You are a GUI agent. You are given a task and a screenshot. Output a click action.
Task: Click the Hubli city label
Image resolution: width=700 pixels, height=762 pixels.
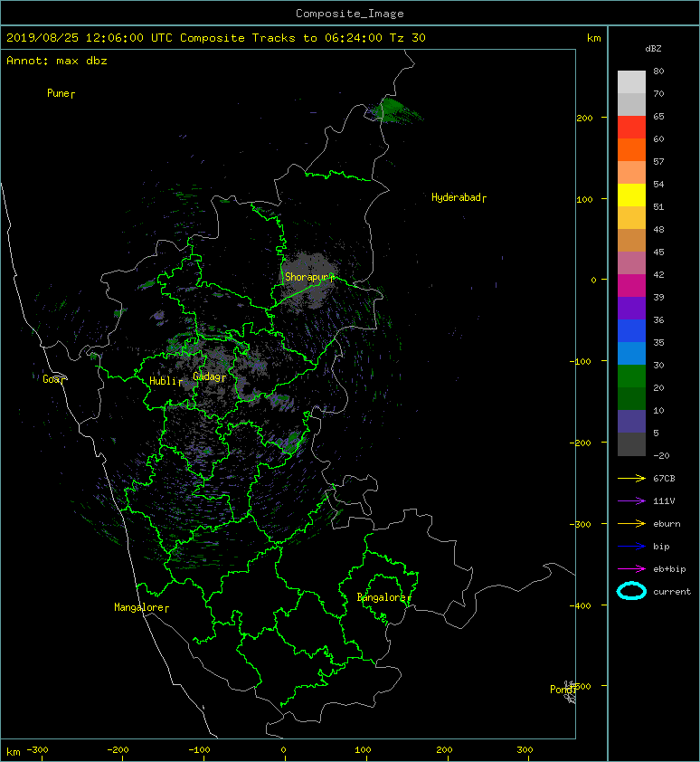tap(166, 381)
